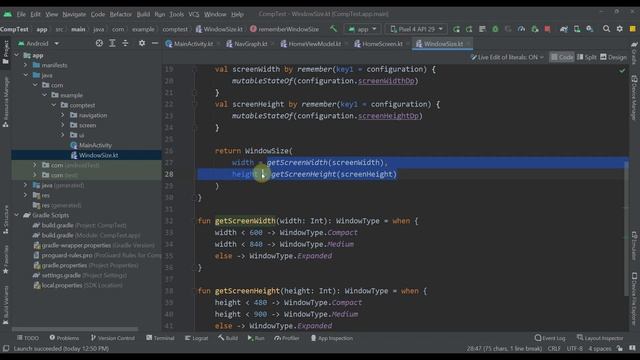The width and height of the screenshot is (640, 360).
Task: Collapse the Gradle Scripts node
Action: [x=17, y=215]
